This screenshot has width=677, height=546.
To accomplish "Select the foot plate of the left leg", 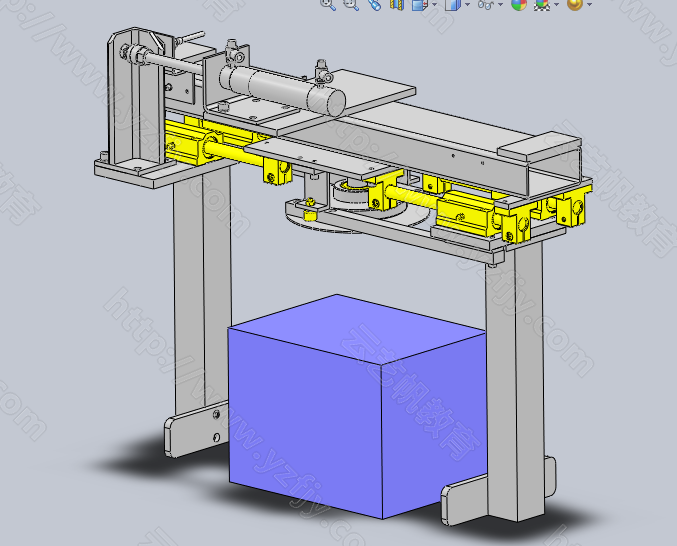I will click(x=196, y=429).
